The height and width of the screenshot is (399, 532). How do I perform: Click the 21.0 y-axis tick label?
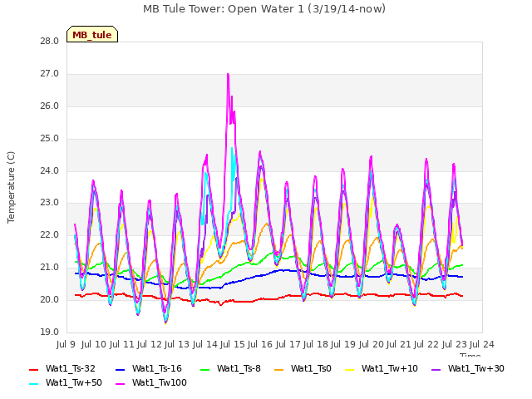pos(50,268)
